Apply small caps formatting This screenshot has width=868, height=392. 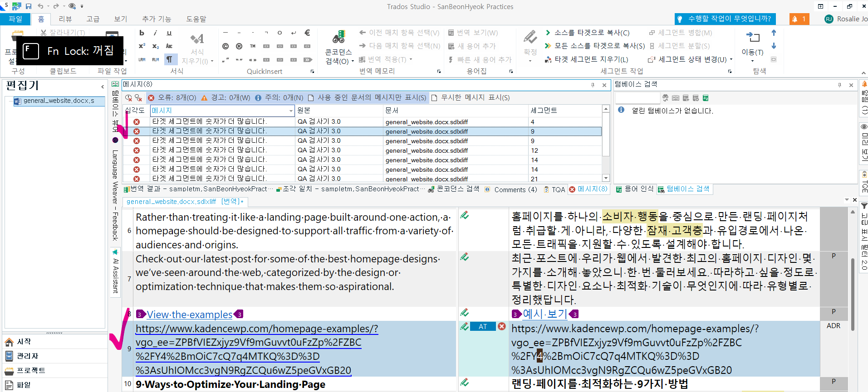[169, 46]
